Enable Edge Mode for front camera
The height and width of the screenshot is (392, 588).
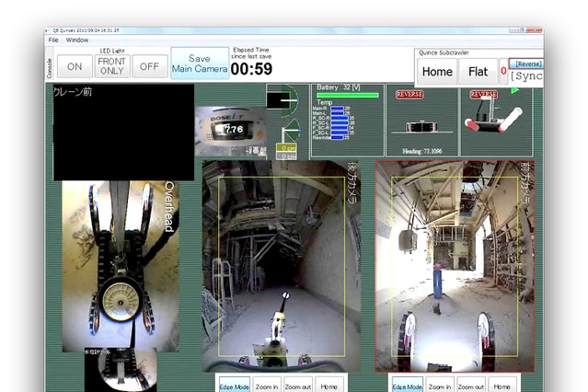point(408,386)
